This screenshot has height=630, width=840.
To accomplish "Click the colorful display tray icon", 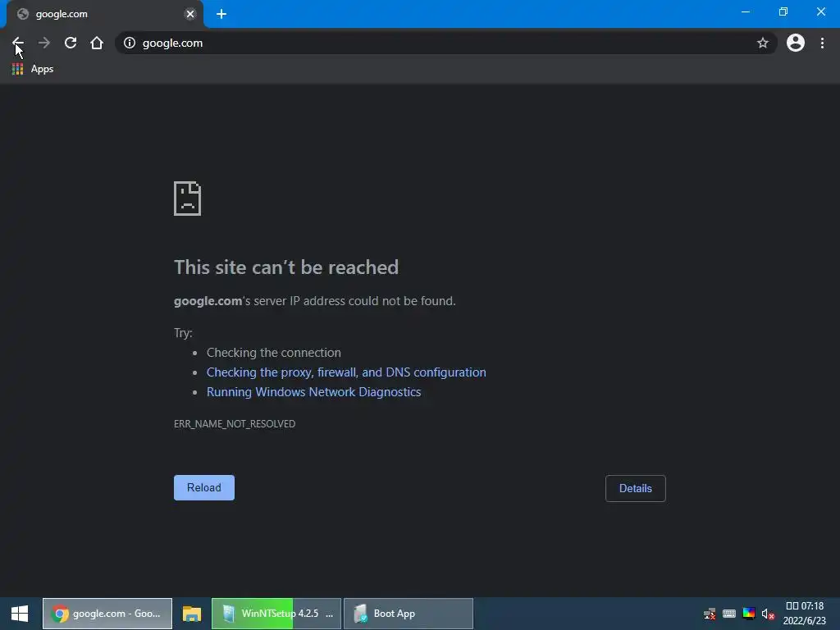I will [749, 614].
